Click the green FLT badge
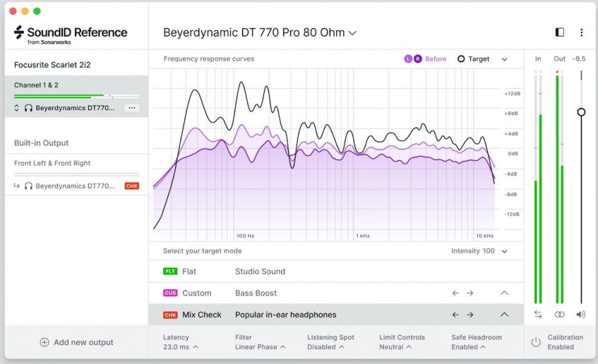Viewport: 598px width, 364px height. (x=170, y=272)
